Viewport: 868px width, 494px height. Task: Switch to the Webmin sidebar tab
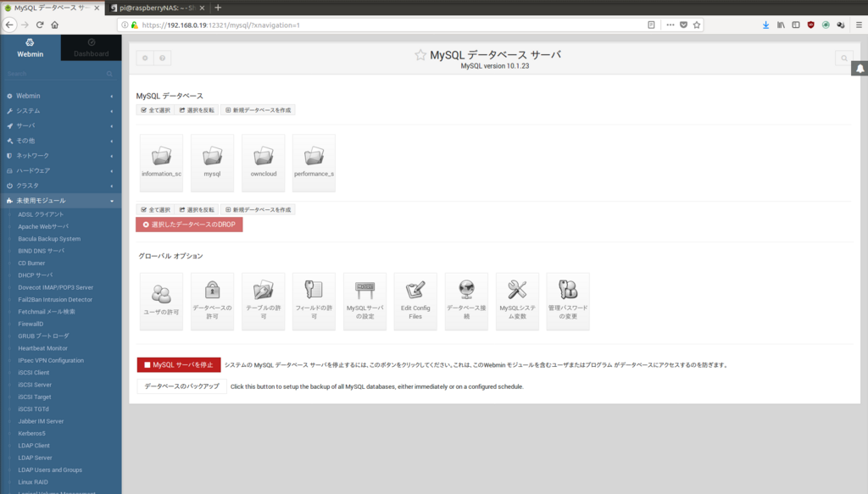click(30, 47)
